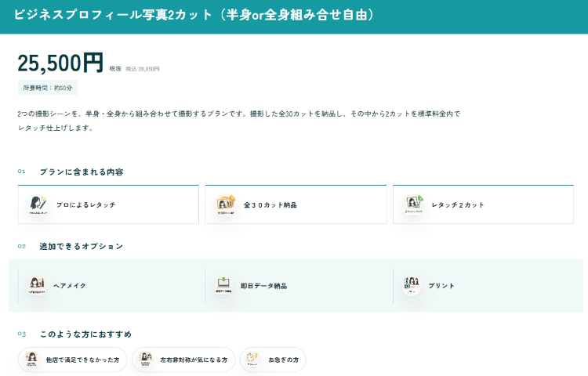Viewport: 588px width, 376px height.
Task: Click the このような方におすすめ section heading
Action: click(x=86, y=334)
